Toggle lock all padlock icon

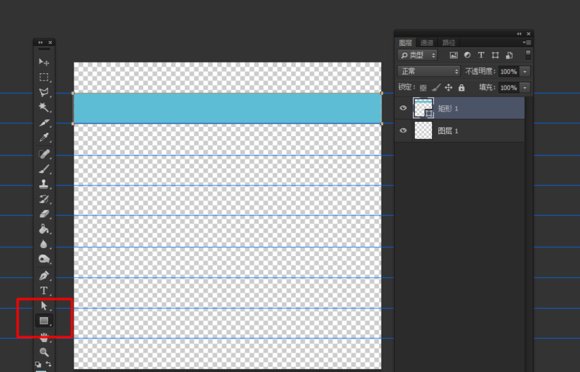tap(461, 88)
